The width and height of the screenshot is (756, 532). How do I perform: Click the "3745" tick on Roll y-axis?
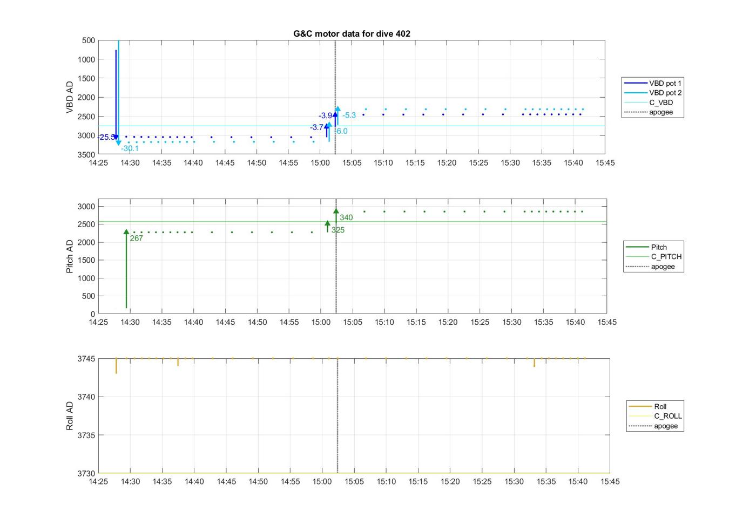point(86,359)
